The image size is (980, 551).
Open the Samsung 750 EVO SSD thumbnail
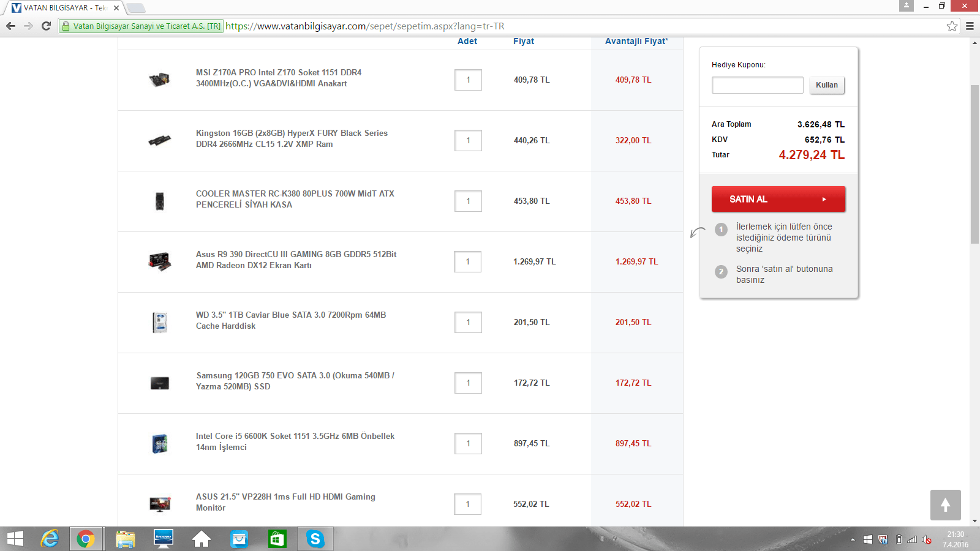pos(159,383)
